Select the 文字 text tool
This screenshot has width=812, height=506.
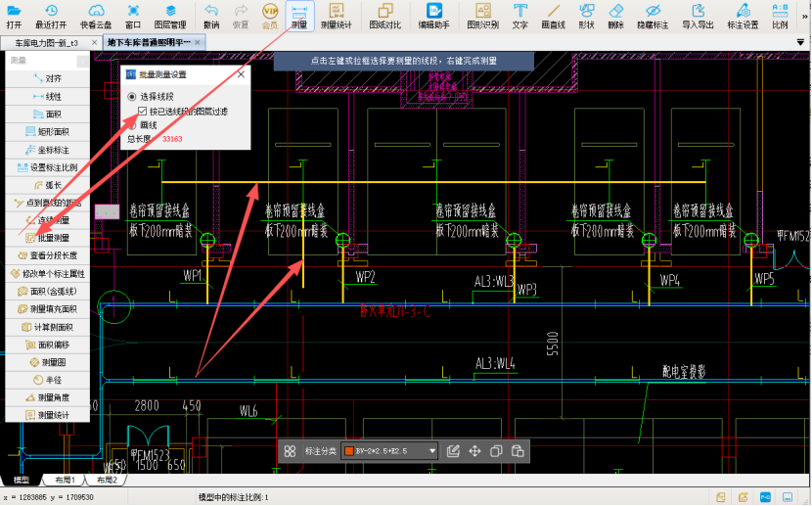(519, 15)
